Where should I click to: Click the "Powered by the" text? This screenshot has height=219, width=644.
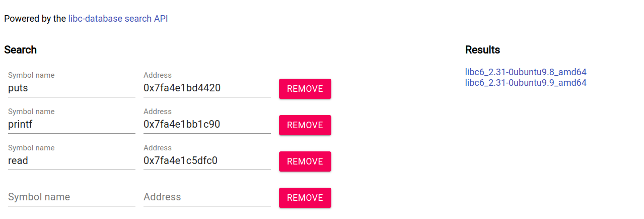tap(35, 19)
